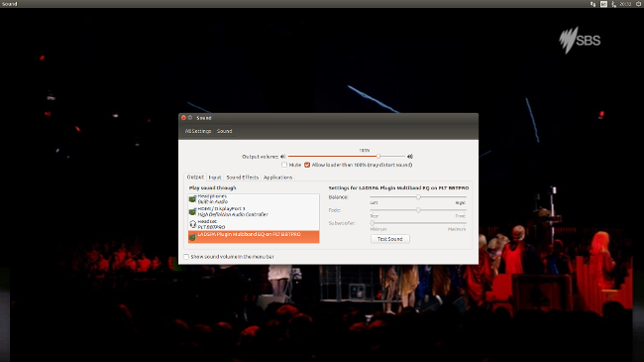
Task: Click the Balance slider handle
Action: tap(418, 197)
